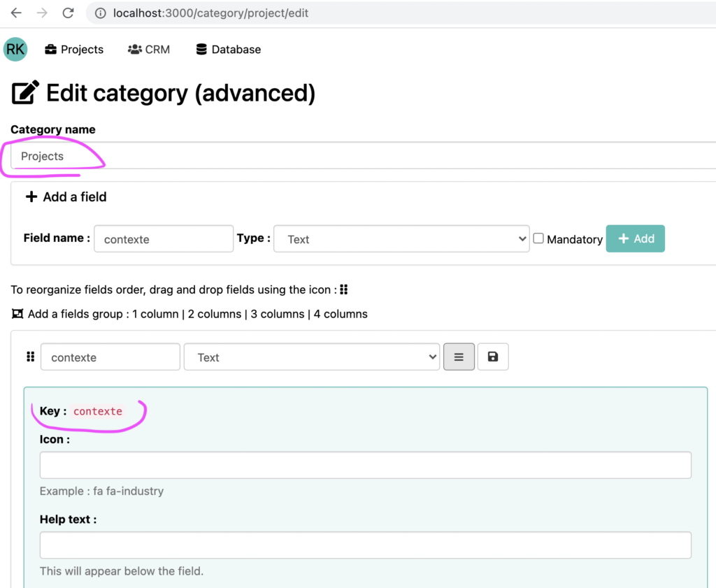This screenshot has height=588, width=716.
Task: Focus the Help text input box
Action: coord(365,545)
